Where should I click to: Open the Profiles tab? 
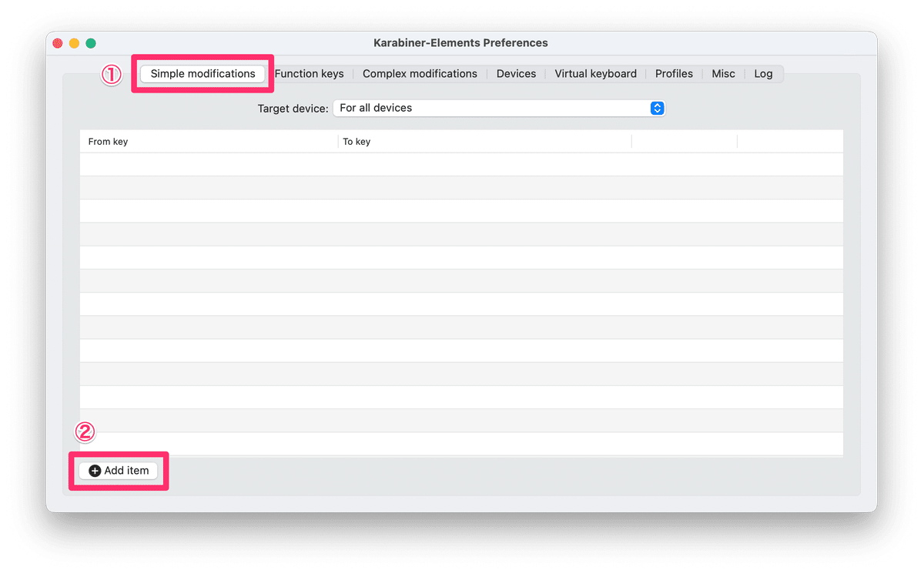[x=674, y=74]
